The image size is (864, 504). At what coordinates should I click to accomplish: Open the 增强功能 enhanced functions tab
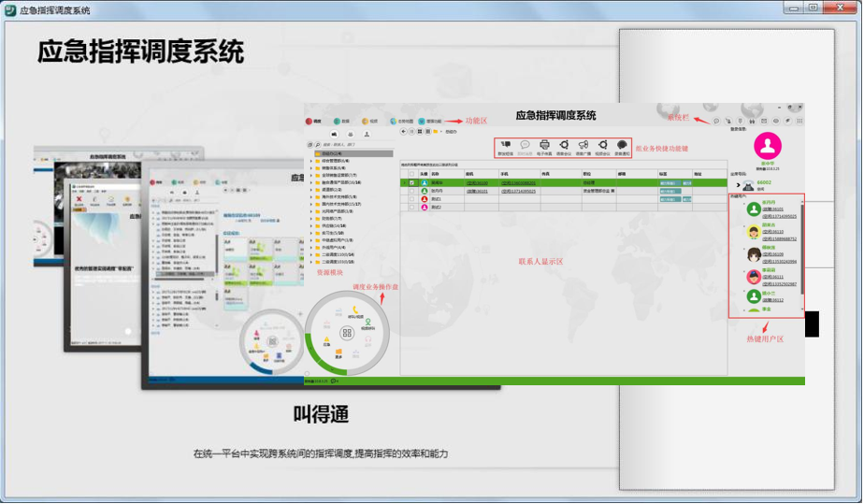430,122
